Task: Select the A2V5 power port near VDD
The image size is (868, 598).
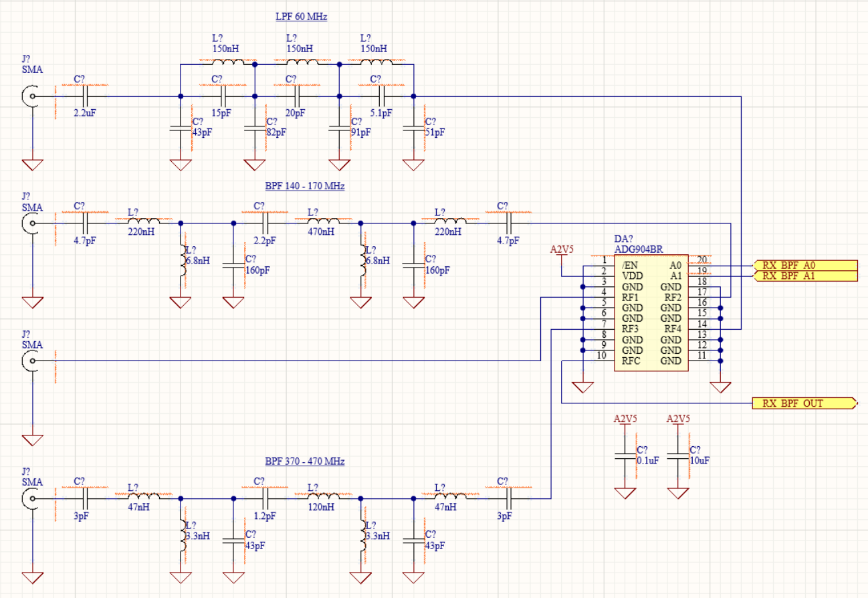Action: point(562,250)
